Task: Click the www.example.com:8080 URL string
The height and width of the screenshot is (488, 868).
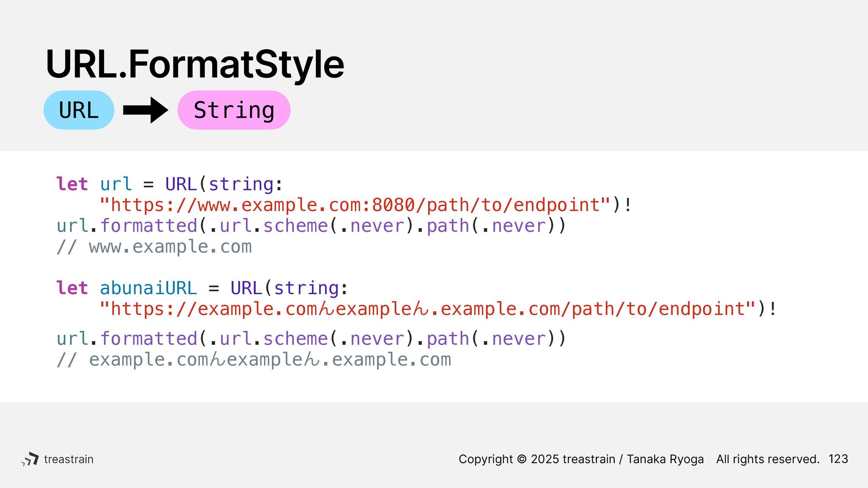Action: (355, 205)
